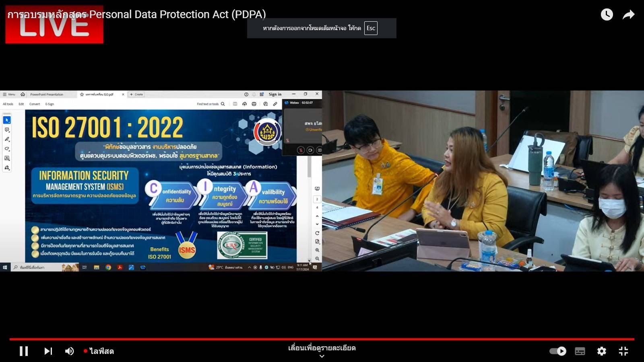
Task: Mute the video volume
Action: tap(69, 351)
